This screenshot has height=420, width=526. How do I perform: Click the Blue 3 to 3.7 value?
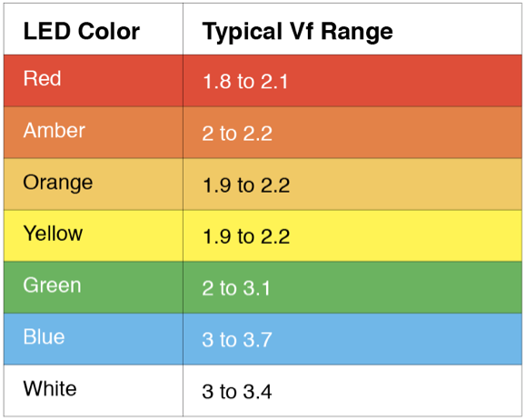pos(237,339)
